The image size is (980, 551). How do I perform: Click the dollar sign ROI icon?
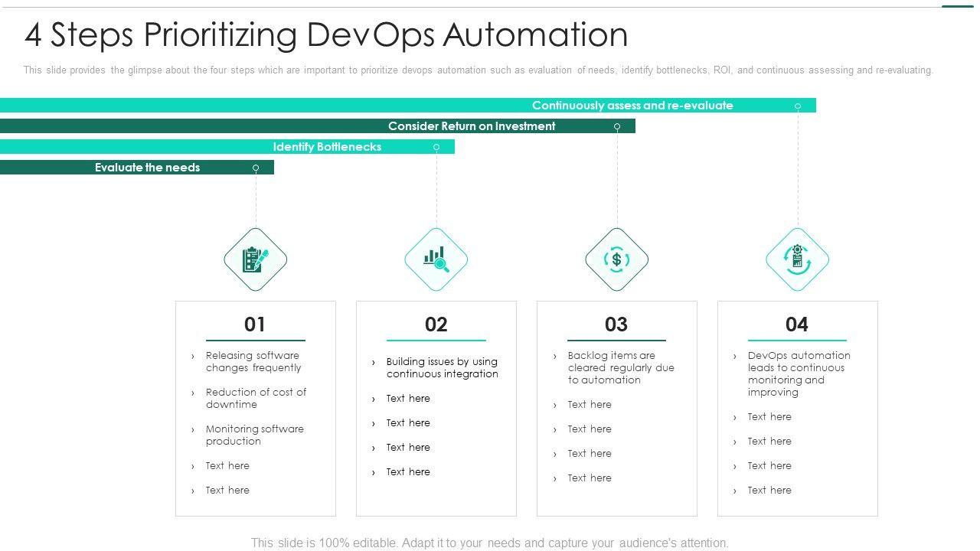[617, 259]
